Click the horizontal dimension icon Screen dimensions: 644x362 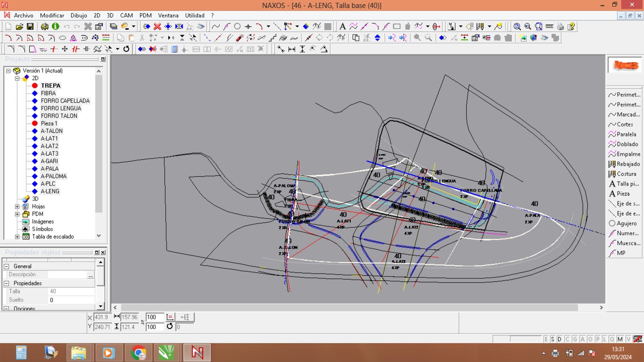coord(292,49)
